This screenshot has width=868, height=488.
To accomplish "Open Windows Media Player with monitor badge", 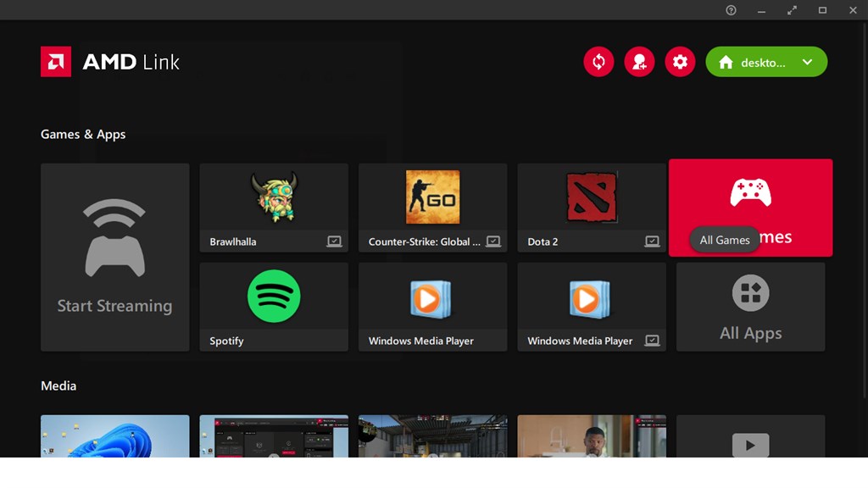I will 592,307.
